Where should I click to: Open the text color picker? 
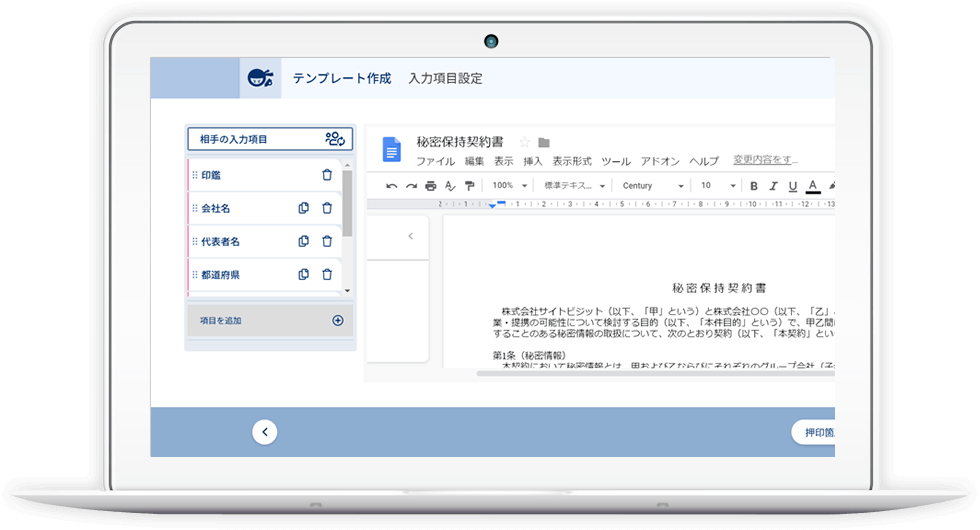point(812,186)
